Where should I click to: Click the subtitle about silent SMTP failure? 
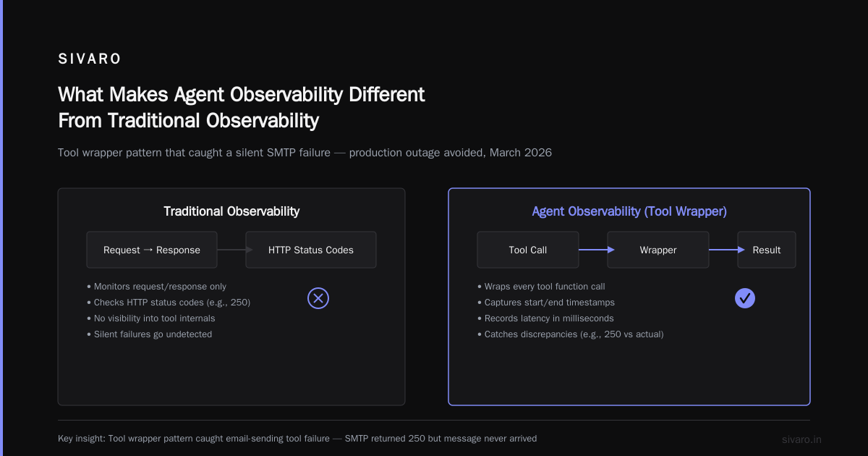coord(305,153)
